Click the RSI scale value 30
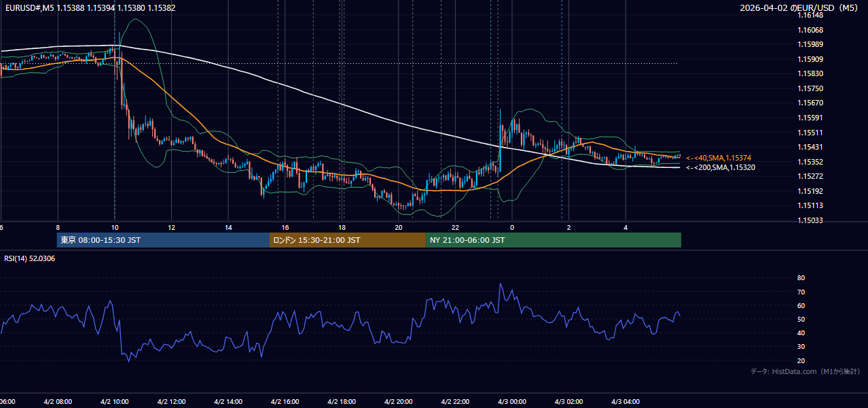The height and width of the screenshot is (408, 868). (x=801, y=347)
